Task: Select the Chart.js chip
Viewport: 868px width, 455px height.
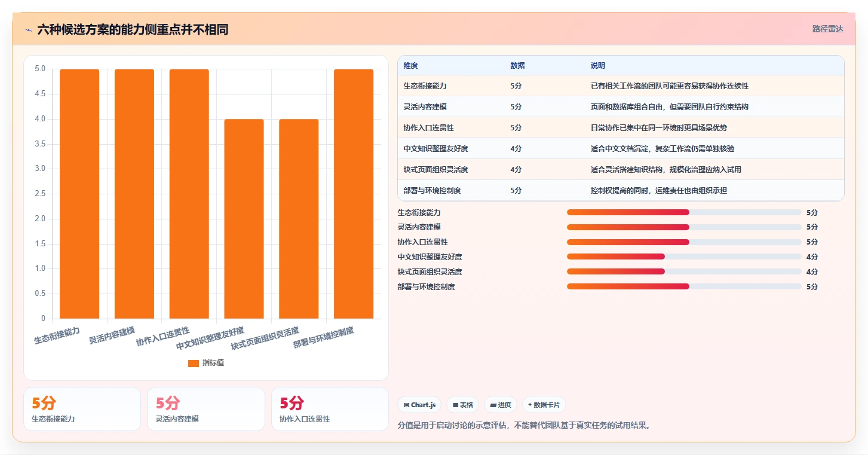Action: click(419, 405)
